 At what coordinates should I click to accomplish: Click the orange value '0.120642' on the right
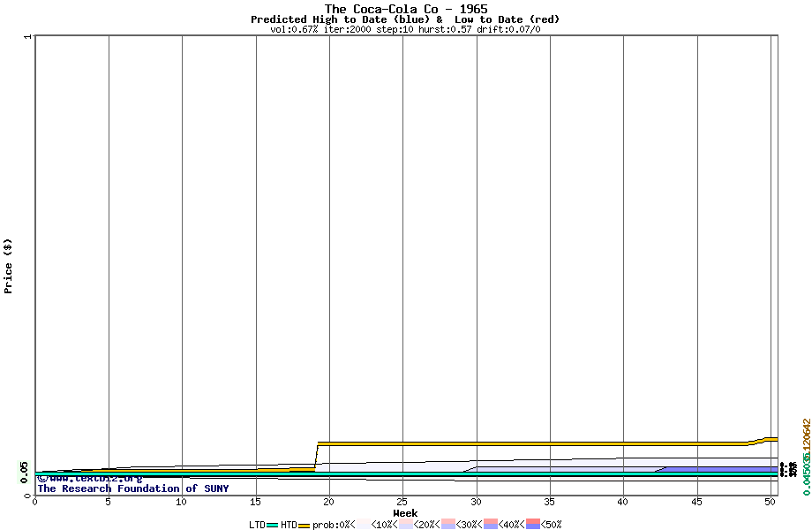coord(807,438)
